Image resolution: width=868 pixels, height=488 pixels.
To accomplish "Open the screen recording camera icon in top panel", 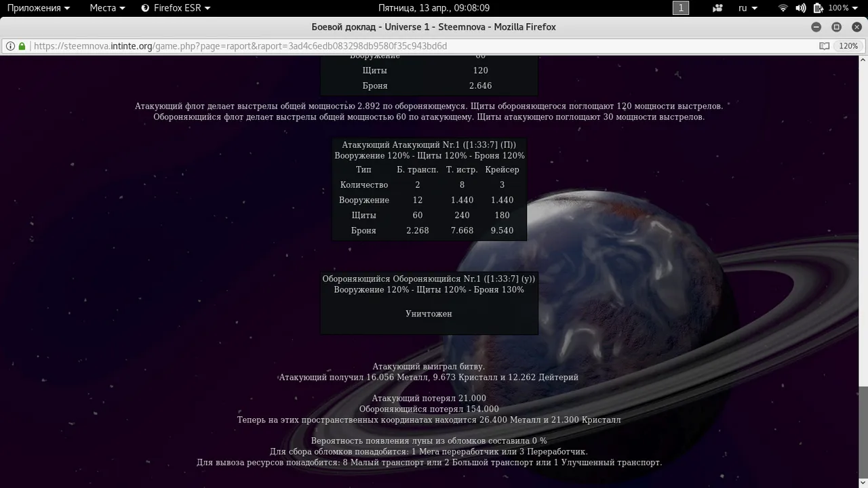I will point(717,8).
